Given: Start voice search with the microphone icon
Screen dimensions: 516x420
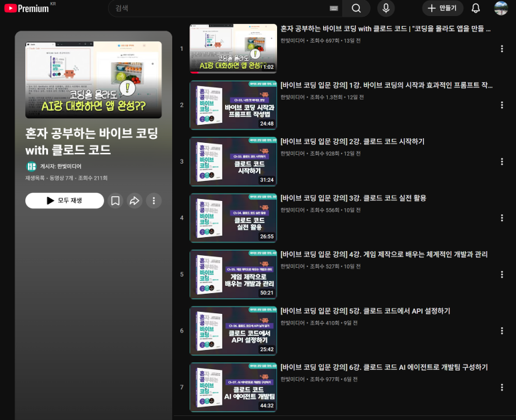Looking at the screenshot, I should tap(386, 8).
